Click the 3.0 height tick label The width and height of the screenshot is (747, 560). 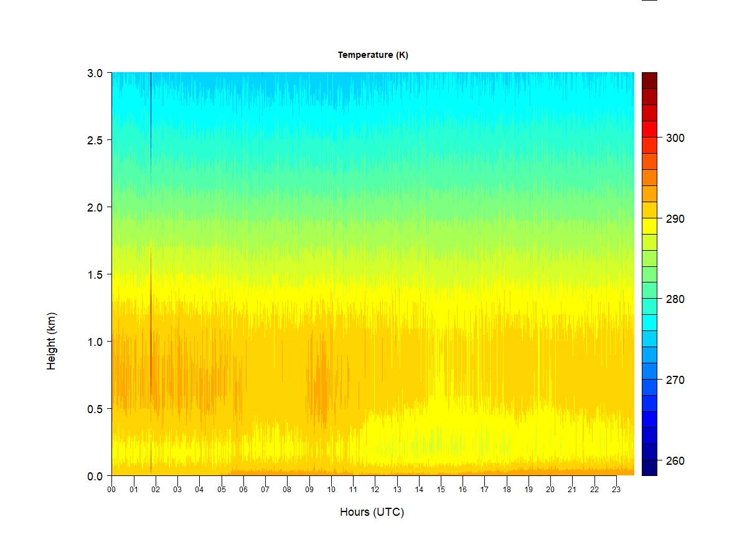(x=95, y=73)
